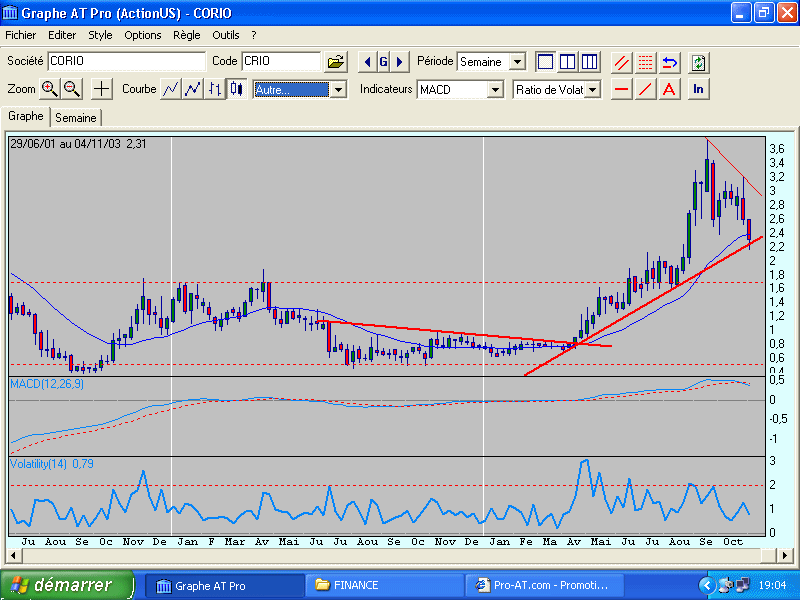Open the Règle menu
Viewport: 800px width, 600px height.
(x=187, y=35)
